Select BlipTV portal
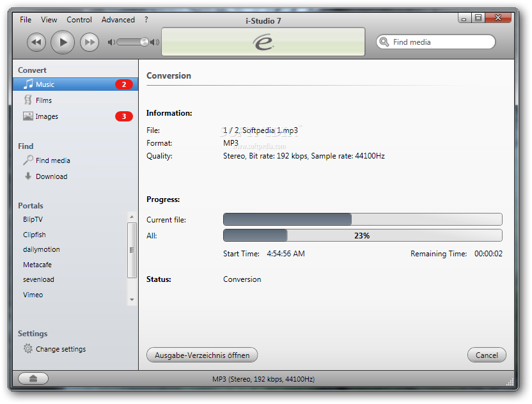 click(33, 219)
